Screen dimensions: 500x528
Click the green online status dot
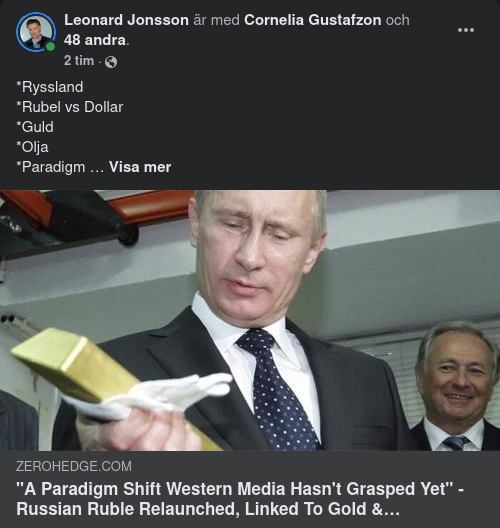pos(50,46)
